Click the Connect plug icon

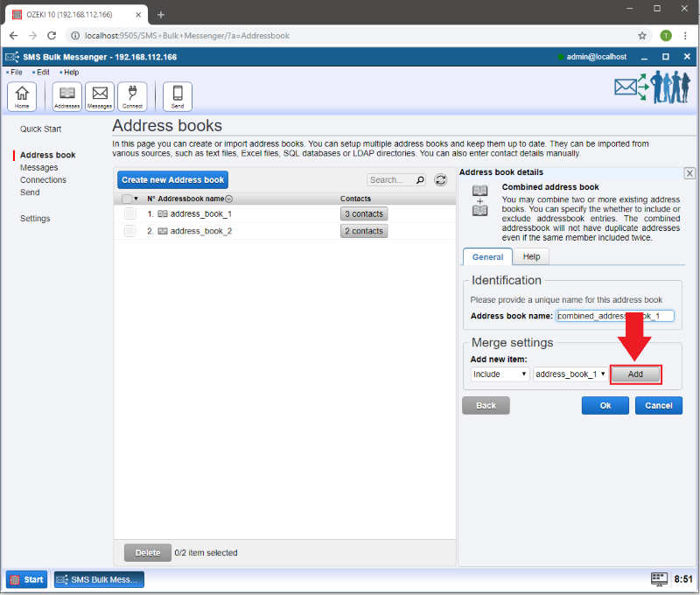[x=132, y=95]
